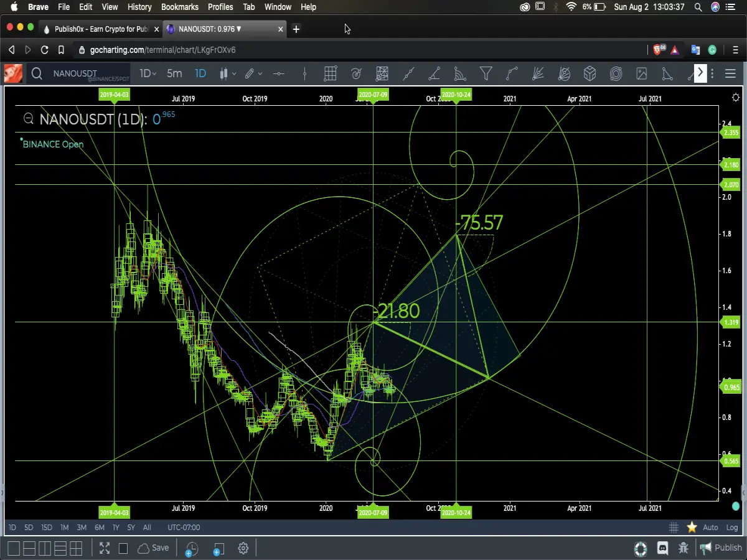The height and width of the screenshot is (560, 747).
Task: Open the bug report icon
Action: coord(684,548)
